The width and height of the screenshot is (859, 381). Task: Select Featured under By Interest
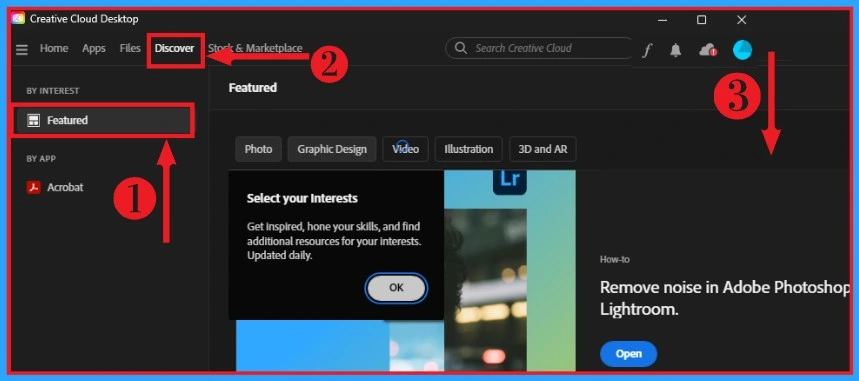[x=104, y=121]
